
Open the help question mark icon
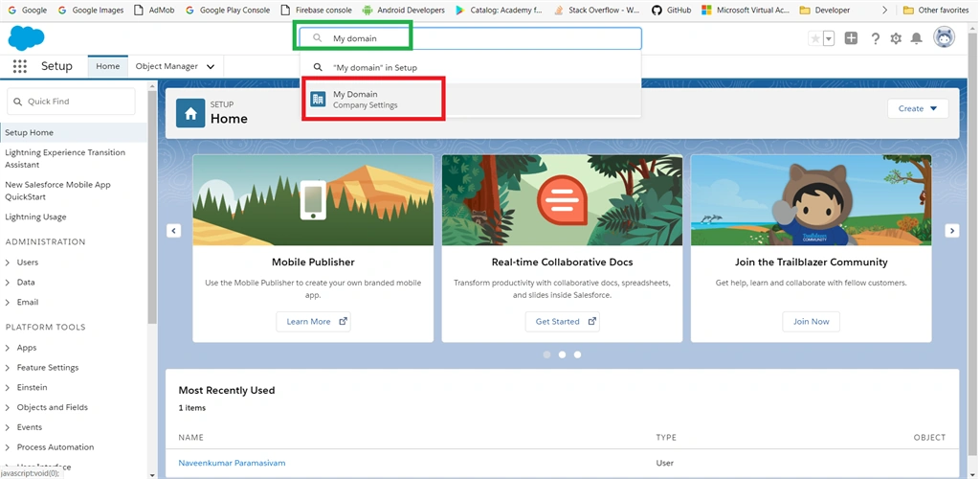pyautogui.click(x=875, y=38)
